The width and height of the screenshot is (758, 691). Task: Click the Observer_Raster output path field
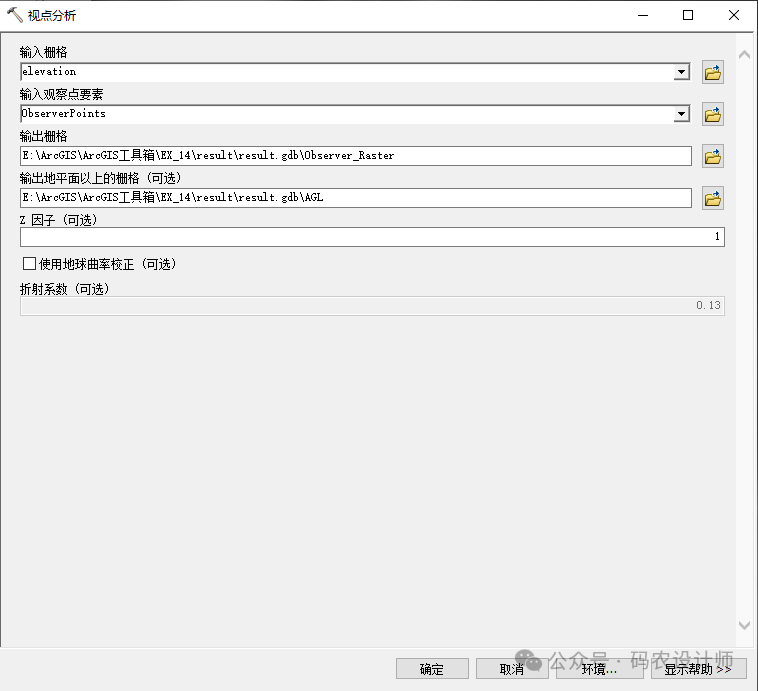[x=355, y=156]
